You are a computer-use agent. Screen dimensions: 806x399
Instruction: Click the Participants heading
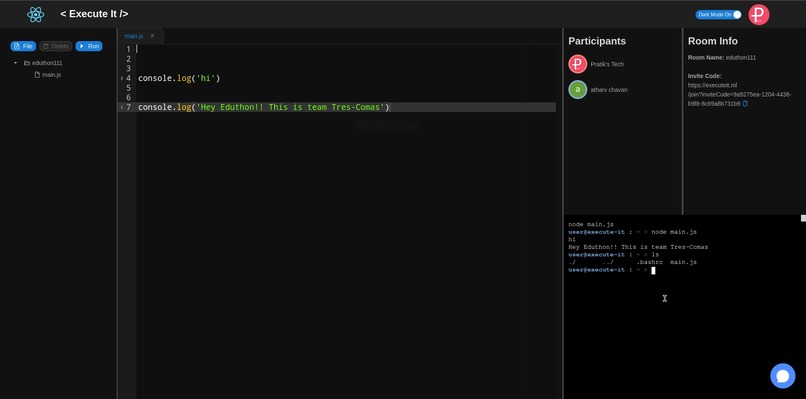[x=597, y=41]
